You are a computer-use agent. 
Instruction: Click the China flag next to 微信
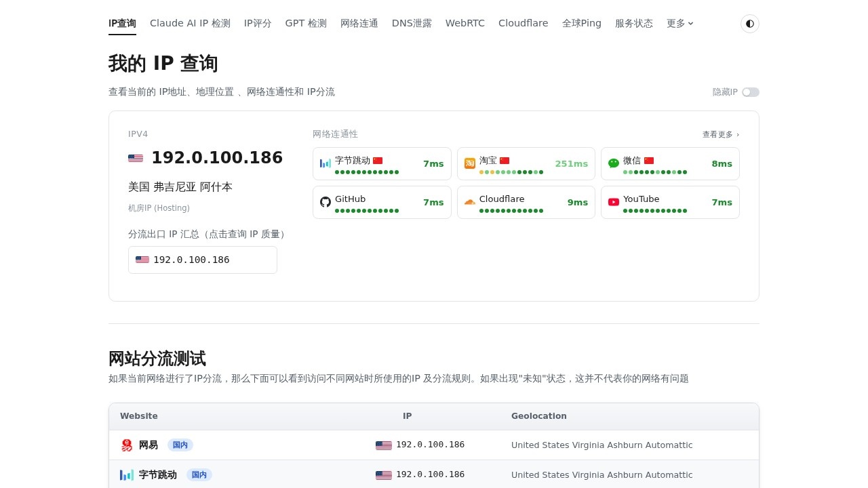pos(649,161)
